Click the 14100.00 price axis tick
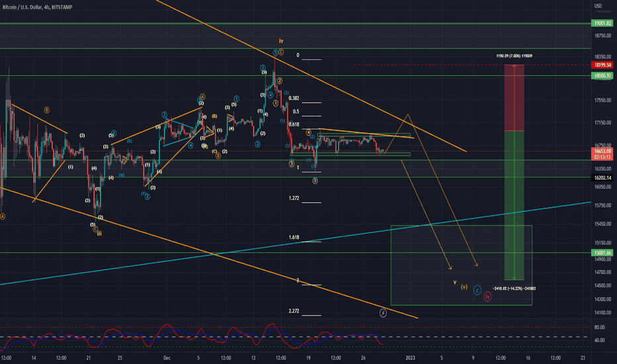Image resolution: width=617 pixels, height=364 pixels. coord(602,313)
